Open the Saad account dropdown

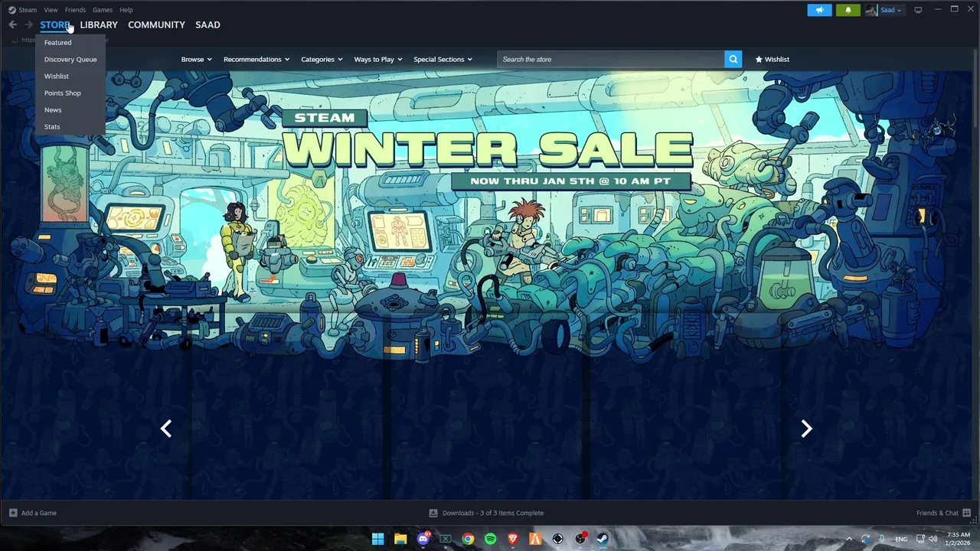pyautogui.click(x=891, y=10)
